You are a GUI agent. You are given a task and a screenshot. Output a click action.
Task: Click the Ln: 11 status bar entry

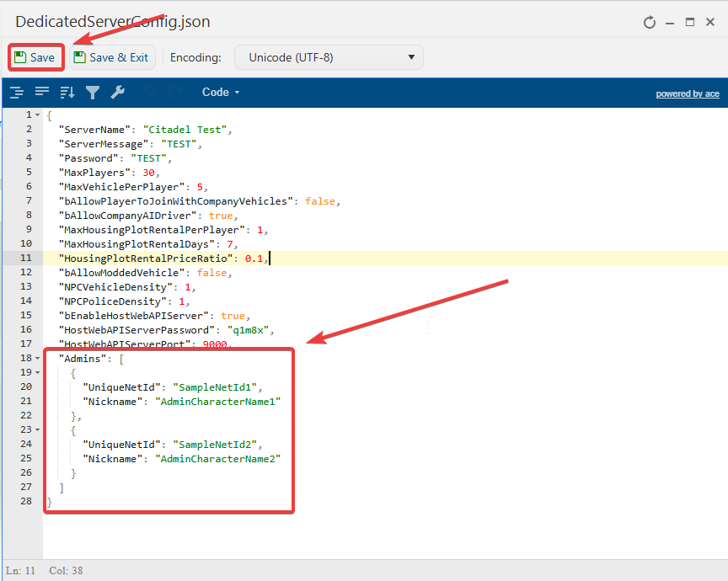20,570
